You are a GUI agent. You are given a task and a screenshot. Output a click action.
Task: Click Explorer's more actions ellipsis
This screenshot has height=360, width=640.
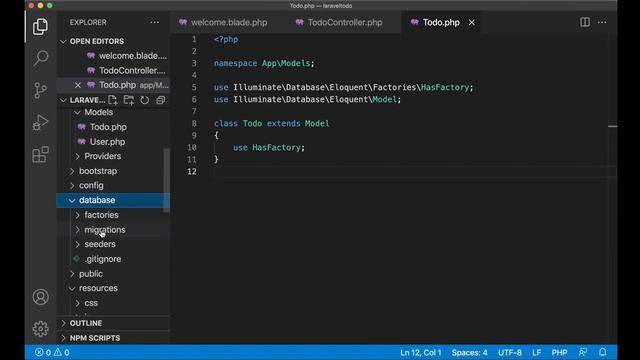tap(155, 22)
